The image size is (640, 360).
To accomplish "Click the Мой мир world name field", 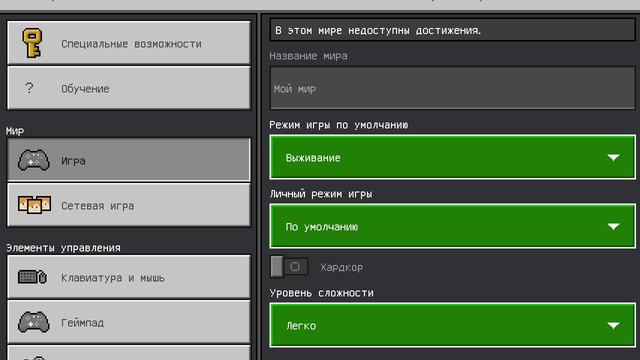I will pos(452,88).
